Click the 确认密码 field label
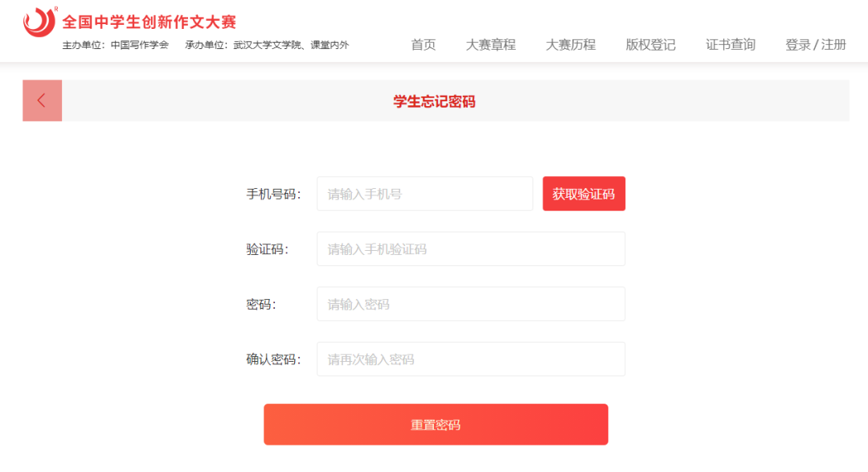The image size is (868, 472). point(273,359)
